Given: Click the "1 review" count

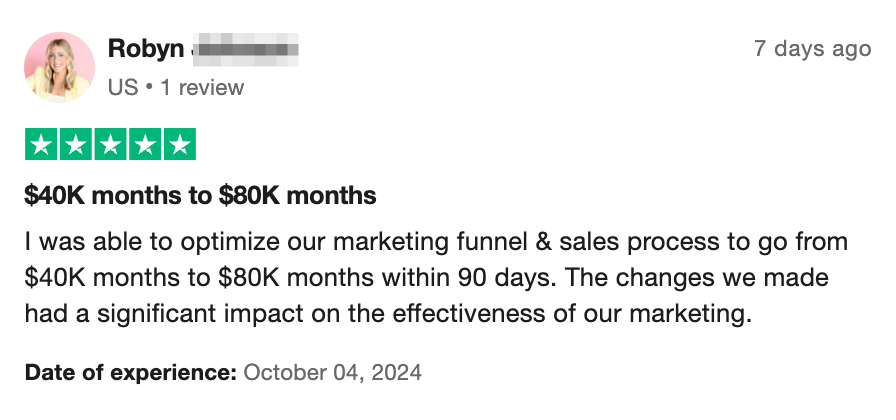Looking at the screenshot, I should coord(200,87).
